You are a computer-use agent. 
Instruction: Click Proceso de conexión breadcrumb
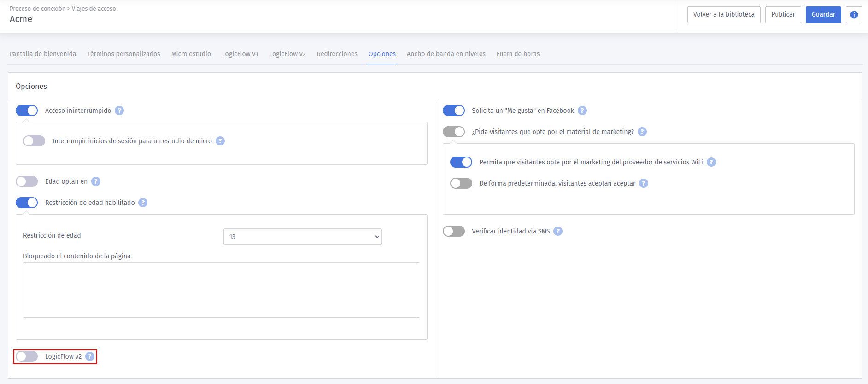(x=38, y=8)
